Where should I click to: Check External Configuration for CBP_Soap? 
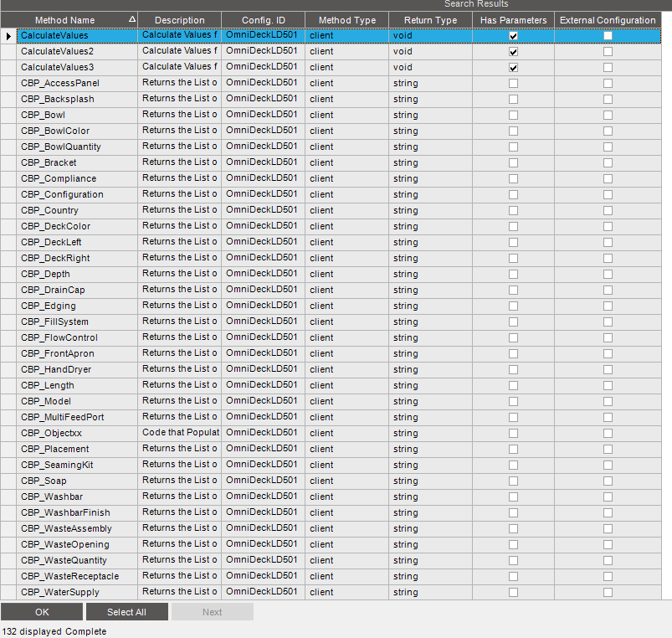[608, 481]
